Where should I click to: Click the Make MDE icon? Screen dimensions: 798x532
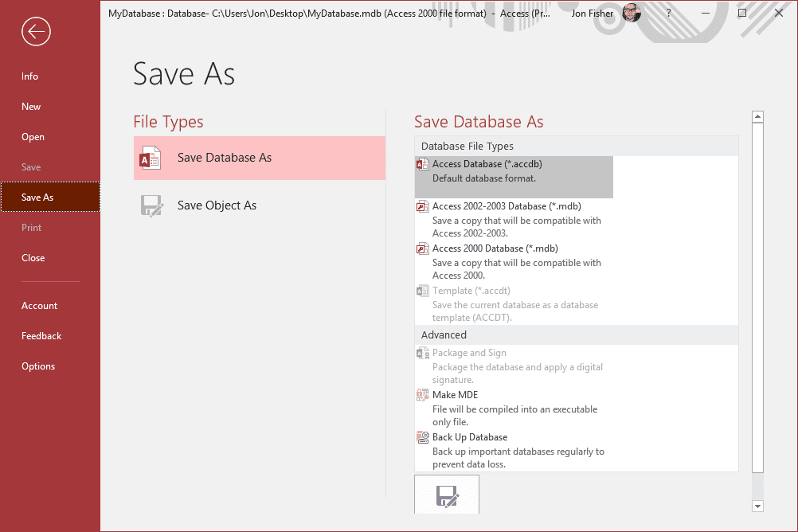pos(423,395)
